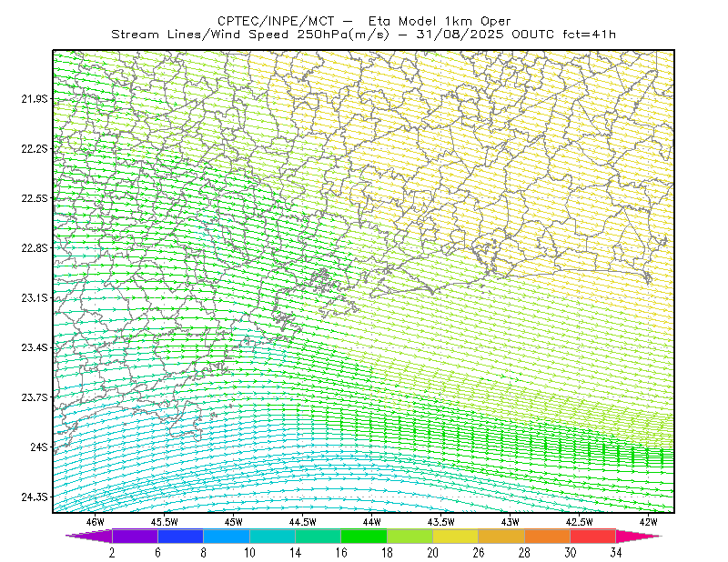
Task: Select the light blue 8-10 m/s swatch
Action: tap(227, 536)
